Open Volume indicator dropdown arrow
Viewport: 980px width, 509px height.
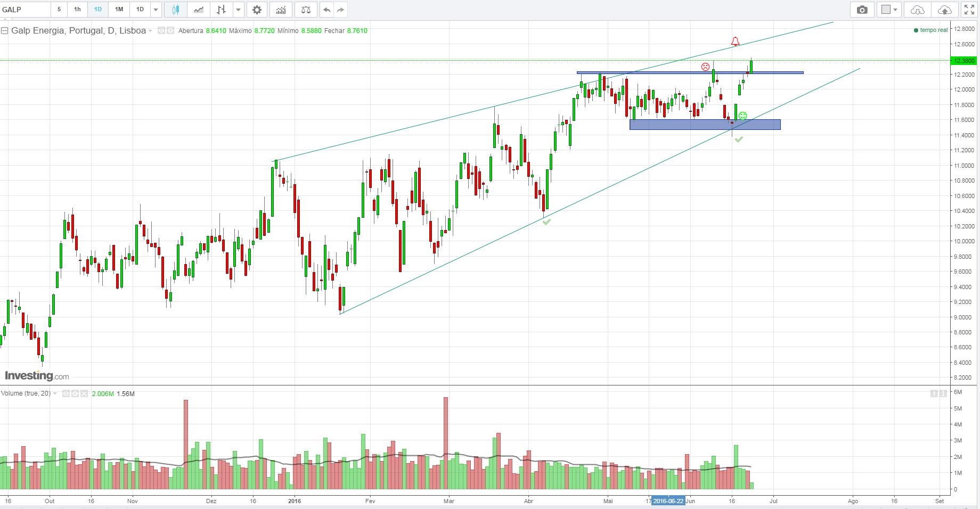pyautogui.click(x=55, y=393)
